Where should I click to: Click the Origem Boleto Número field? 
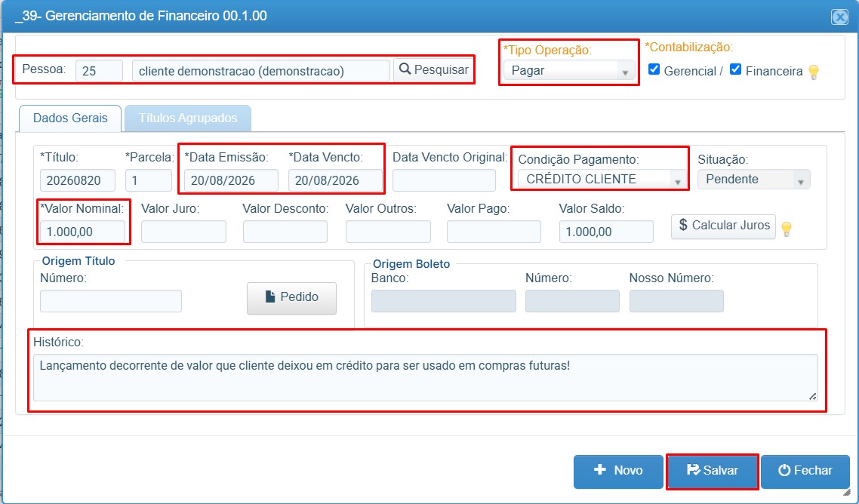pyautogui.click(x=572, y=301)
